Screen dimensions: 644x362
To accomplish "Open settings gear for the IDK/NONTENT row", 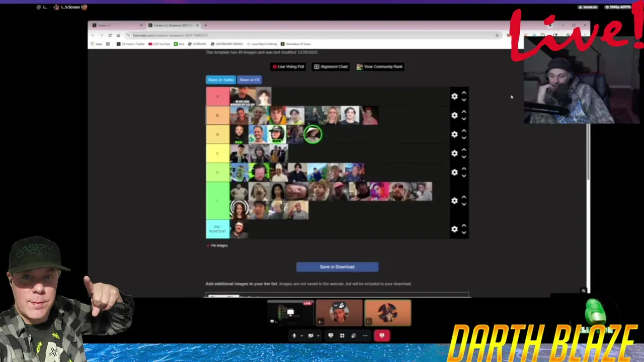I will pos(454,229).
